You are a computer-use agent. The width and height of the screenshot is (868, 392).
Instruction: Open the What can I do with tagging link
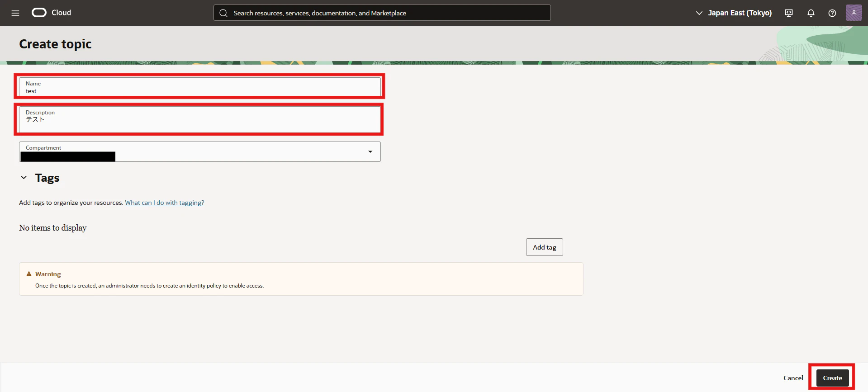click(165, 203)
